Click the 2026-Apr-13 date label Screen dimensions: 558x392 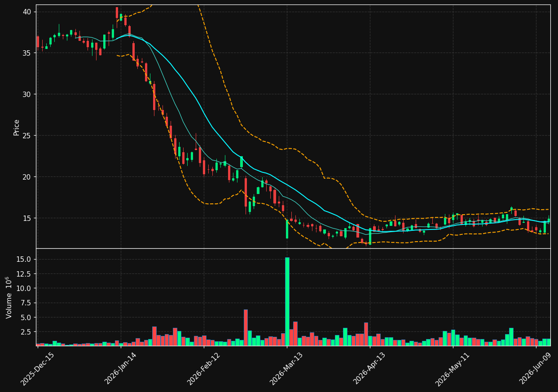pos(369,369)
